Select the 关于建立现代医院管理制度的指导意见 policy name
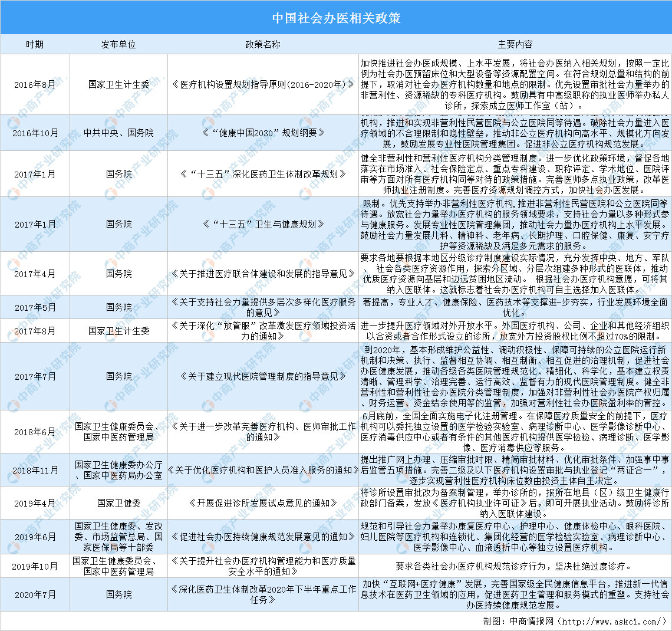Screen dimensions: 672x631 [263, 376]
